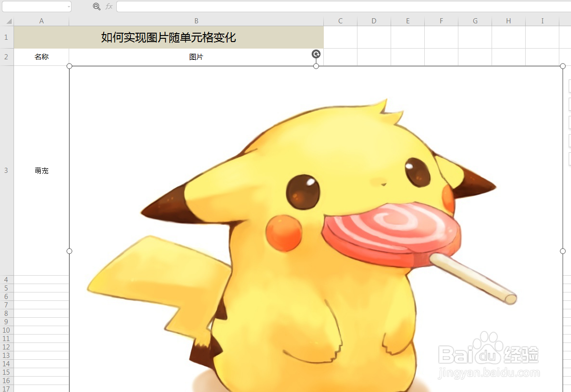Select column E header
Viewport: 571px width, 392px height.
(x=407, y=21)
